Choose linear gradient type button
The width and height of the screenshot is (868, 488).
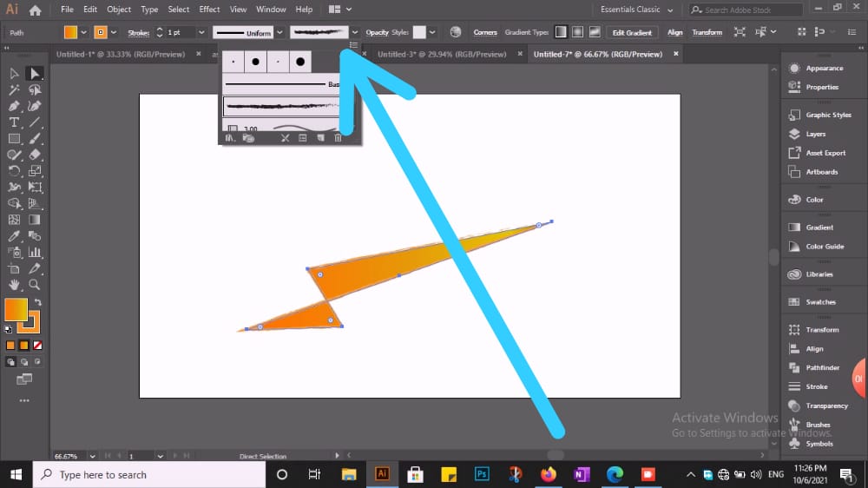tap(561, 32)
